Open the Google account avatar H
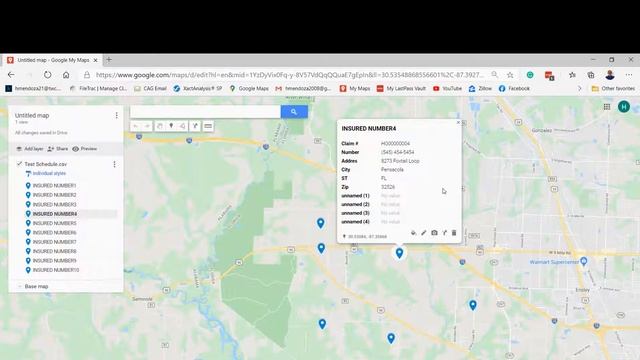Image resolution: width=640 pixels, height=360 pixels. click(624, 107)
